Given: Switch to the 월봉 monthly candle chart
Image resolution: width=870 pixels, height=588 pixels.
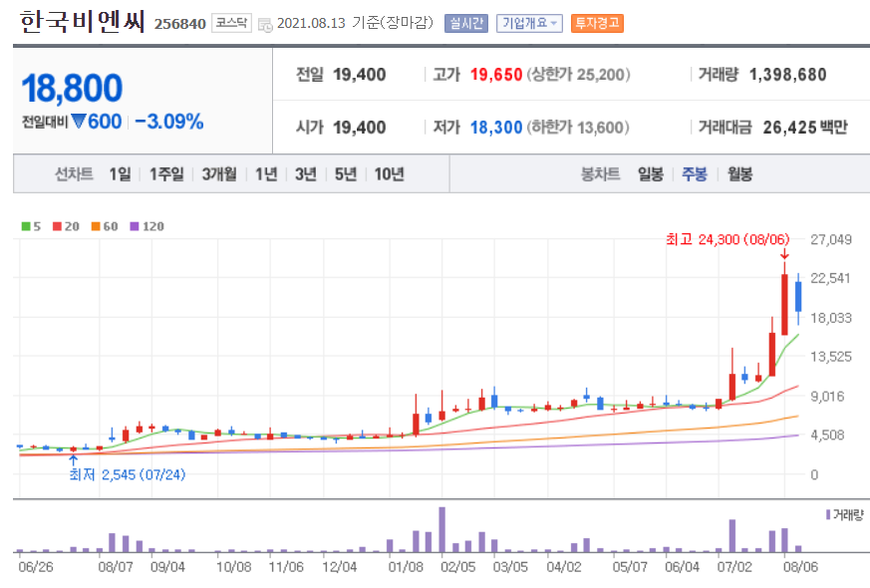Looking at the screenshot, I should point(739,174).
